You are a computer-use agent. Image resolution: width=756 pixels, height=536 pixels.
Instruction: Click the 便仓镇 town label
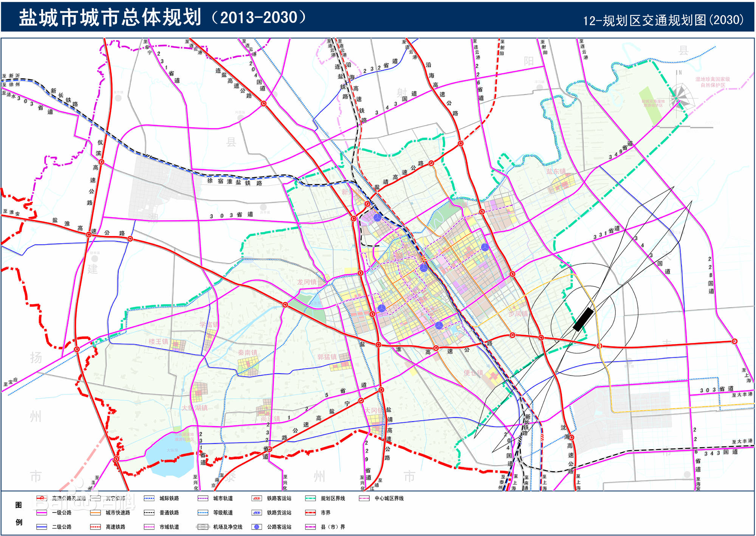(473, 372)
